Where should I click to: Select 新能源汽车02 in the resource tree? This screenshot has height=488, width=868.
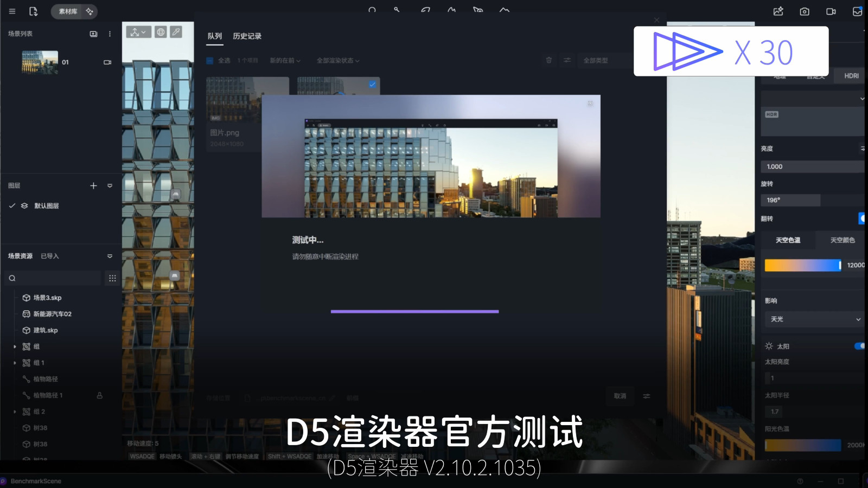tap(52, 314)
